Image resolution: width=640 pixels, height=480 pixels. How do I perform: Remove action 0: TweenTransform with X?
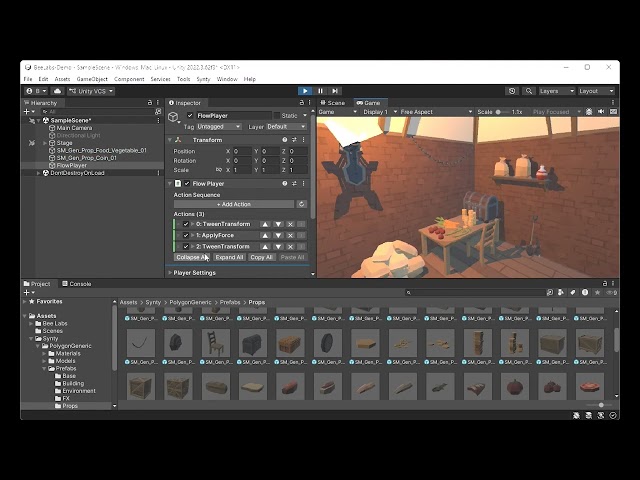pos(290,224)
